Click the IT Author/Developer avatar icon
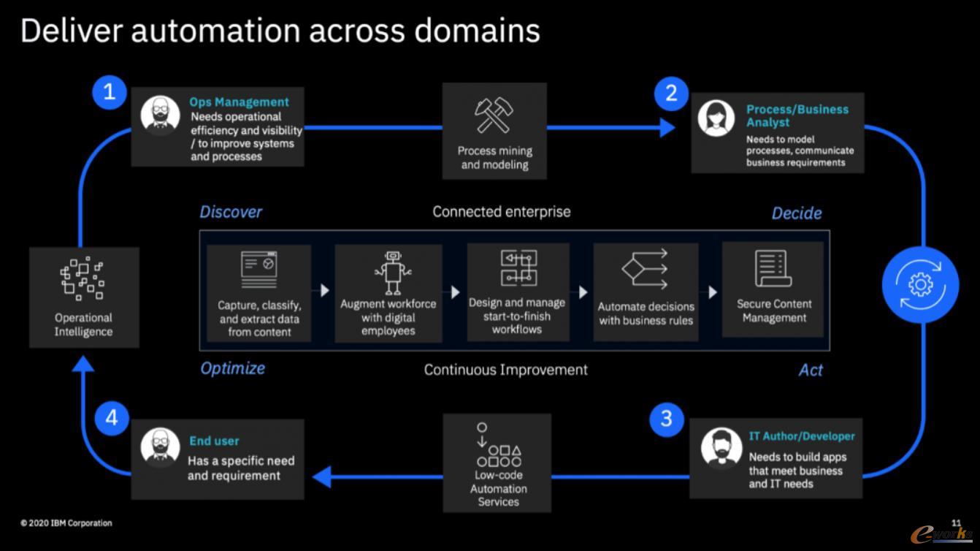 pos(721,446)
